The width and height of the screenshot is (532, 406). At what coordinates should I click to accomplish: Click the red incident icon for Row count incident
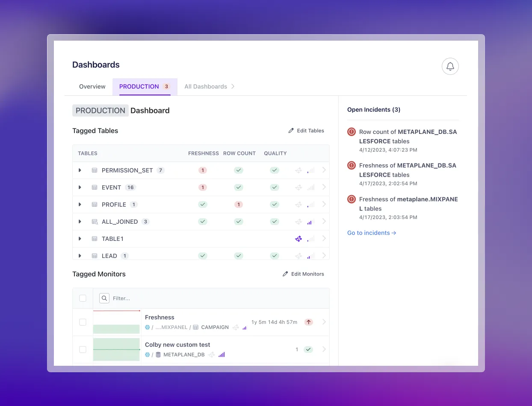[351, 131]
